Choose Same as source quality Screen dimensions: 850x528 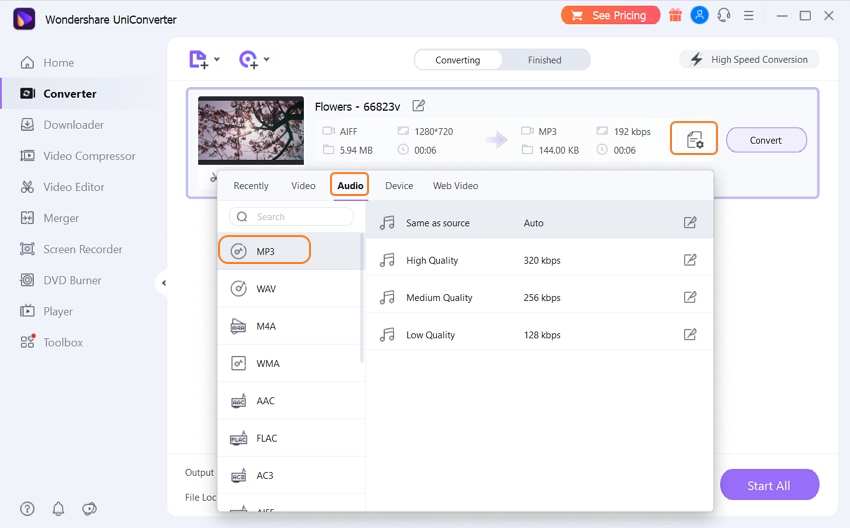[x=539, y=222]
